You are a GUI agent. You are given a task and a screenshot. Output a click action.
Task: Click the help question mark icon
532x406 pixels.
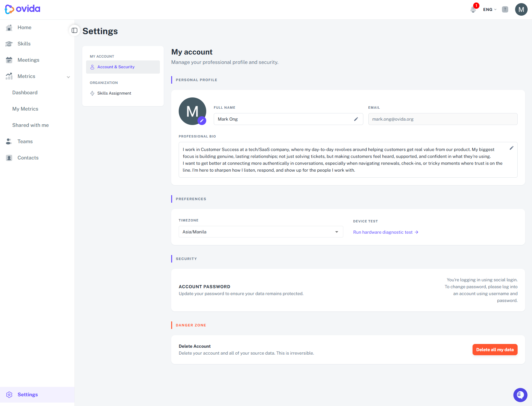point(505,9)
